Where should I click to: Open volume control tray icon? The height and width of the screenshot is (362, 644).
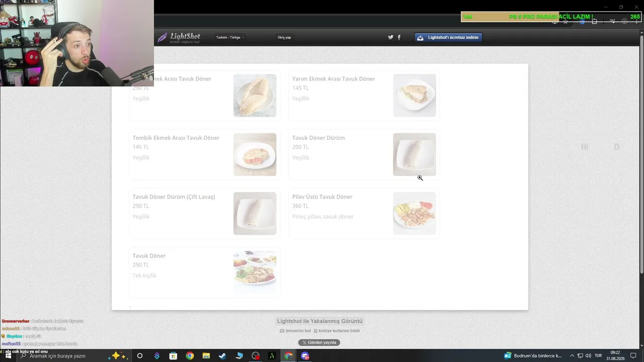tap(589, 355)
